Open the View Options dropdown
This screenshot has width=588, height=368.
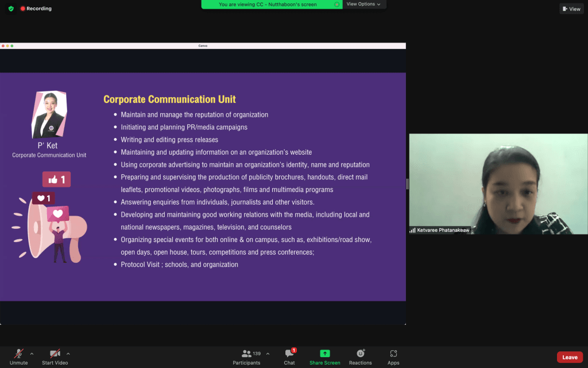point(363,4)
